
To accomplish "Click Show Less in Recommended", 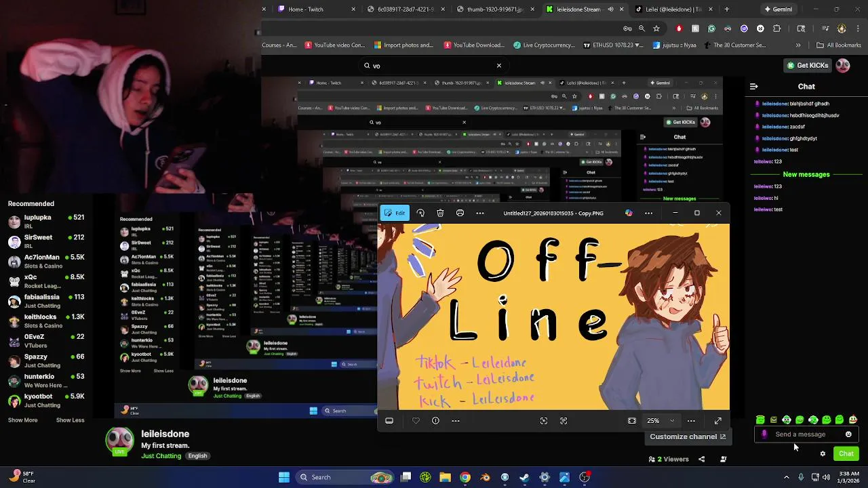I will pos(70,420).
